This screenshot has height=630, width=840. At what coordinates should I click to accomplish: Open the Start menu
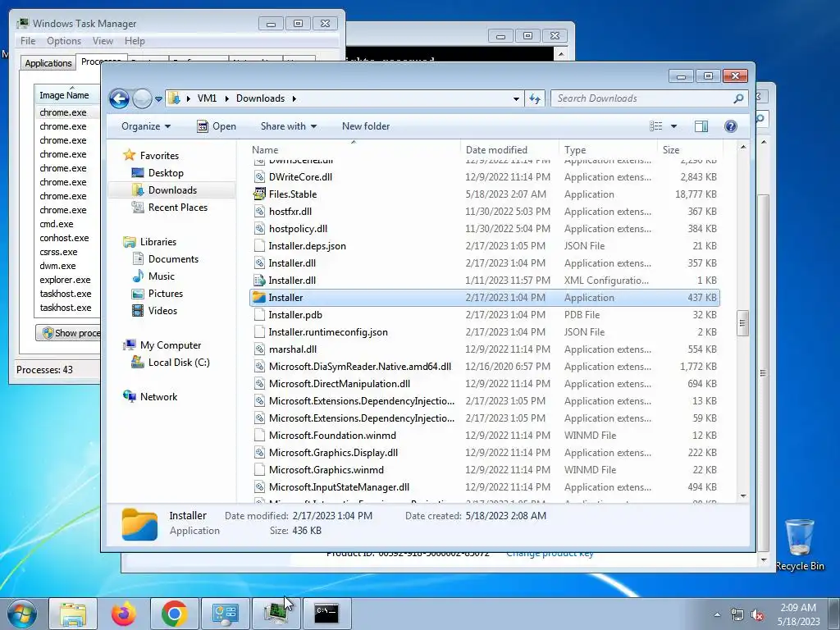(21, 613)
